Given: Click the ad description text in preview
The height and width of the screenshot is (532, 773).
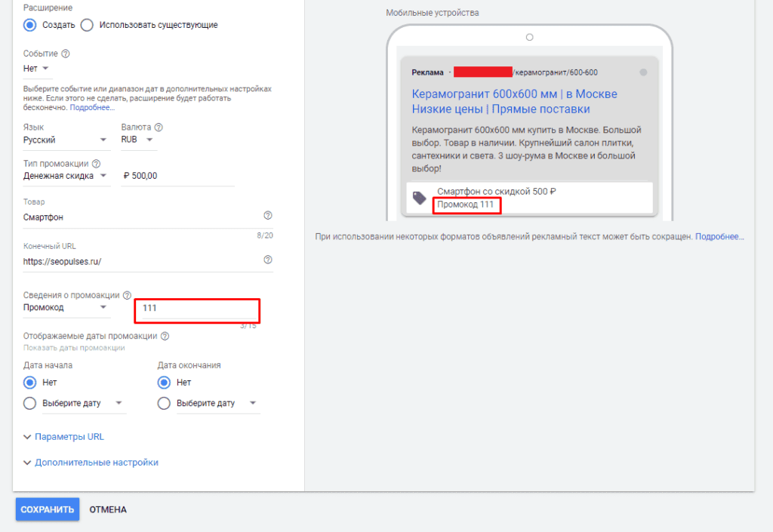Looking at the screenshot, I should coord(526,149).
